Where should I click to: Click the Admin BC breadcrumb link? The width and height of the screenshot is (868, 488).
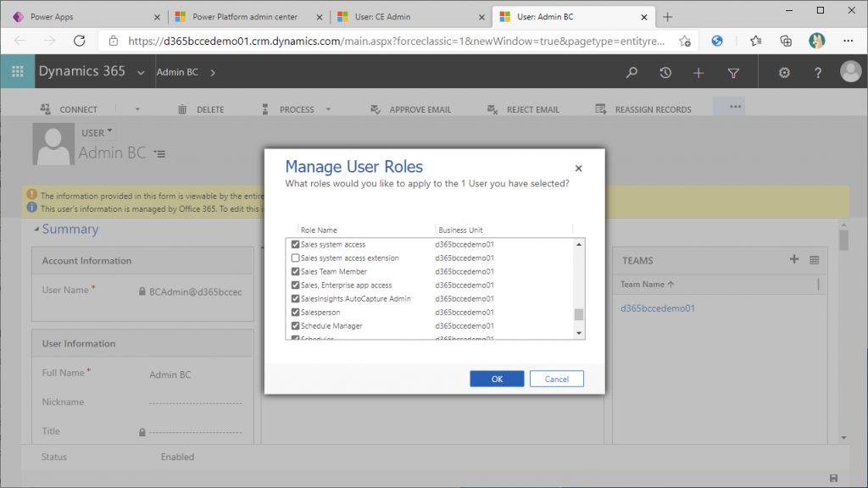tap(177, 72)
